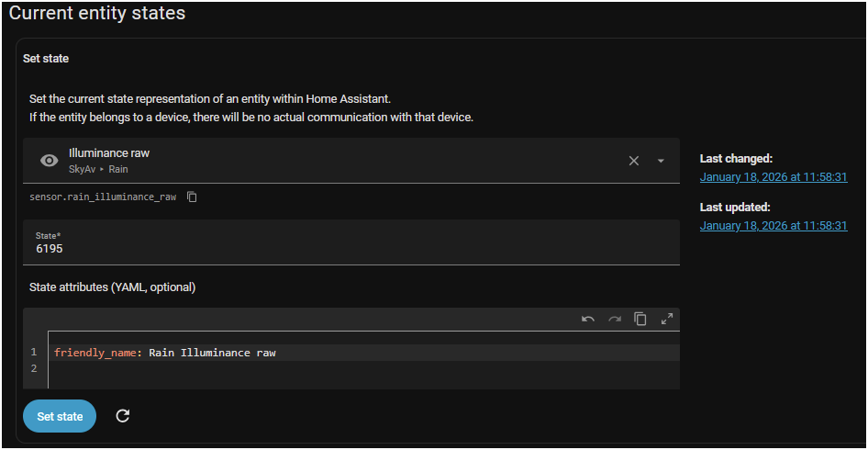Click the eye icon beside Illuminance raw
This screenshot has height=450, width=868.
click(x=50, y=161)
